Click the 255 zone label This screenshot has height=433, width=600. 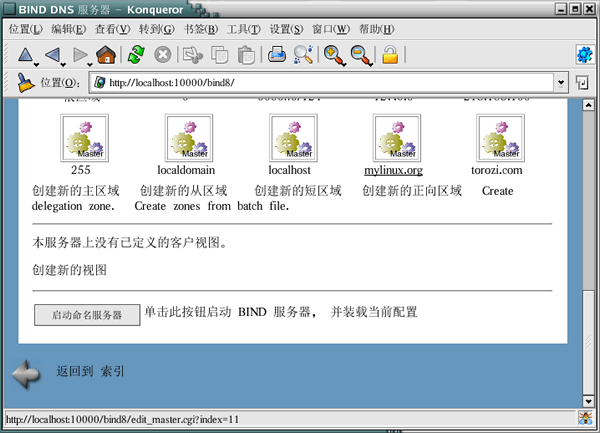[81, 170]
